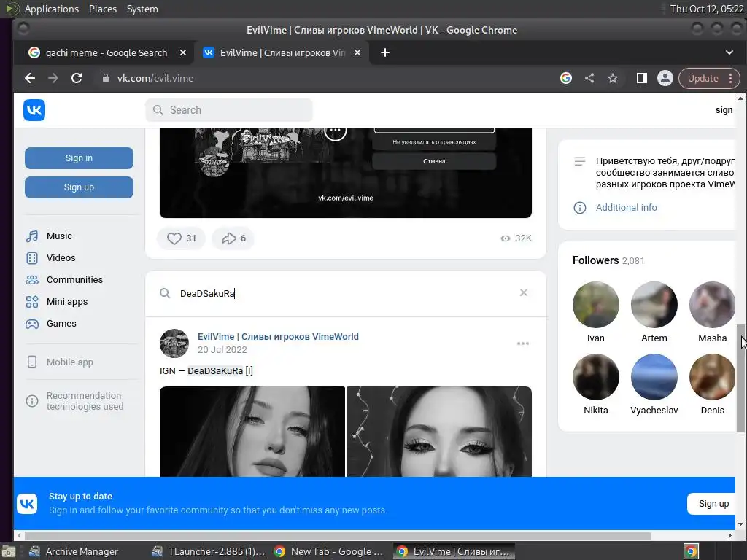Open follower Artem's avatar
The image size is (747, 560).
(654, 305)
